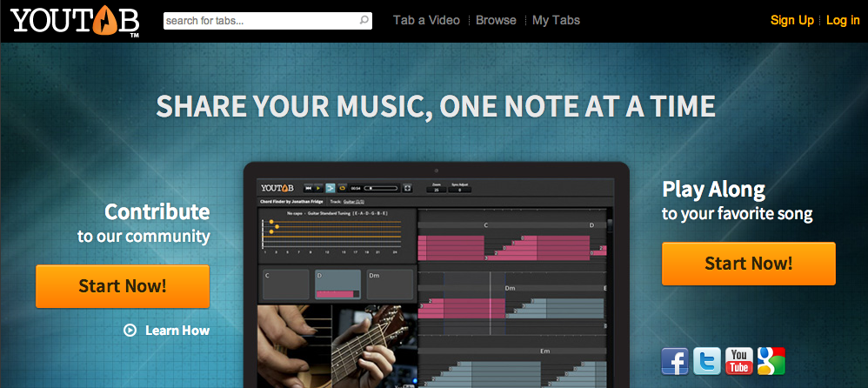Click the fullscreen icon in the player toolbar
This screenshot has height=388, width=868.
pos(407,188)
